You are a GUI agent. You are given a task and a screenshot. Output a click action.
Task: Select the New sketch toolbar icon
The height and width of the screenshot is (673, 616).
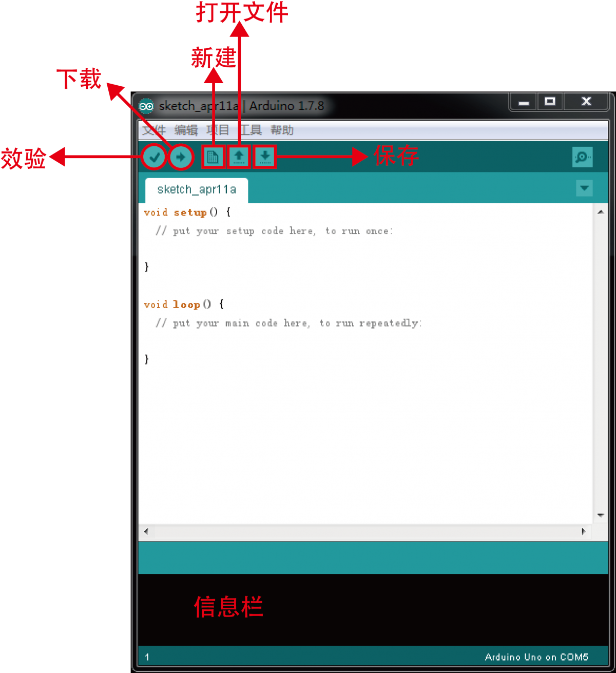coord(213,157)
